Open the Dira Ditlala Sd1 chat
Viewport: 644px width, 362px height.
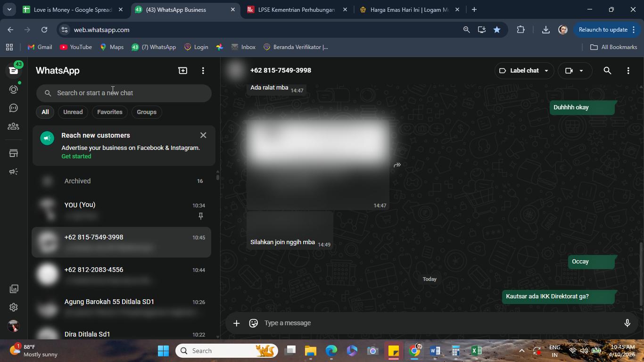[122, 331]
